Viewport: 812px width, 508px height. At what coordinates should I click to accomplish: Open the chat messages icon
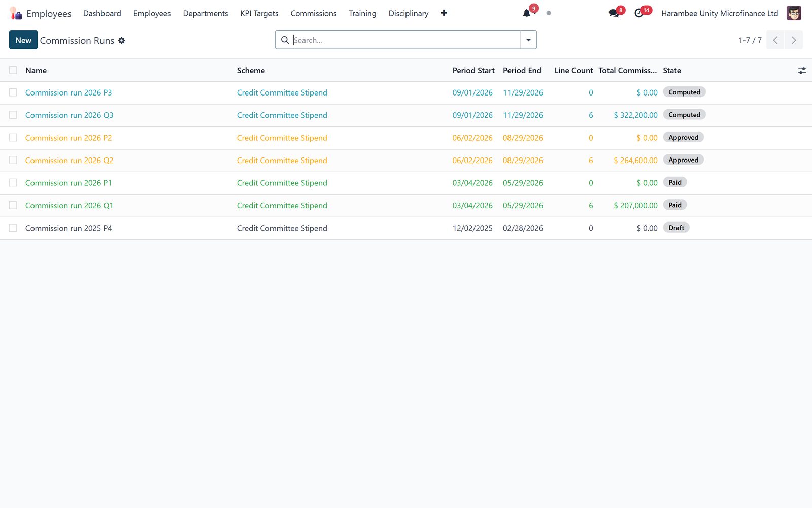point(614,13)
